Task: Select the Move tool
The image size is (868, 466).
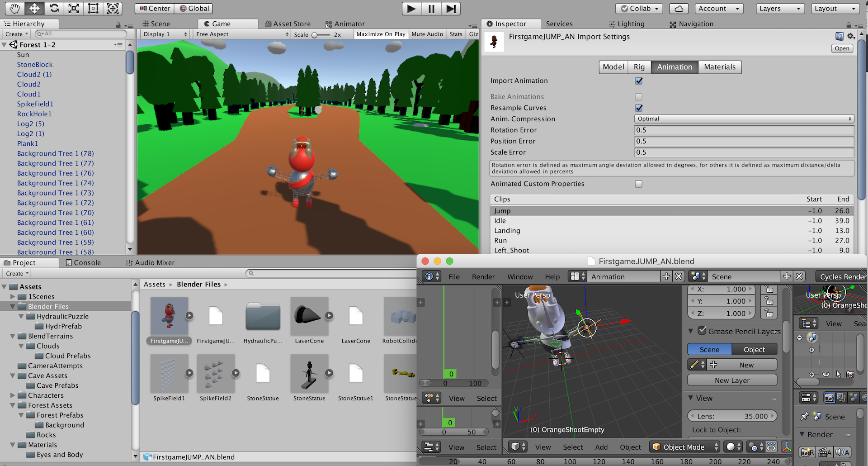Action: [x=34, y=8]
